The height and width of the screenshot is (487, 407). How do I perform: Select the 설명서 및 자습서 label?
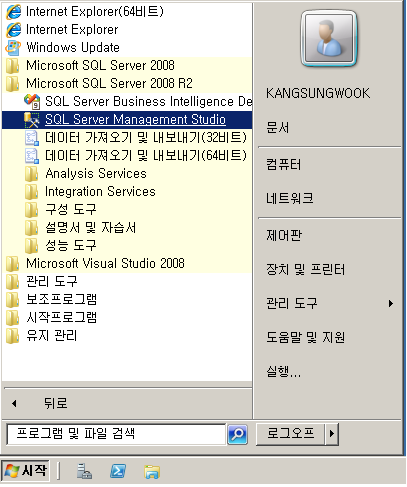pos(91,228)
